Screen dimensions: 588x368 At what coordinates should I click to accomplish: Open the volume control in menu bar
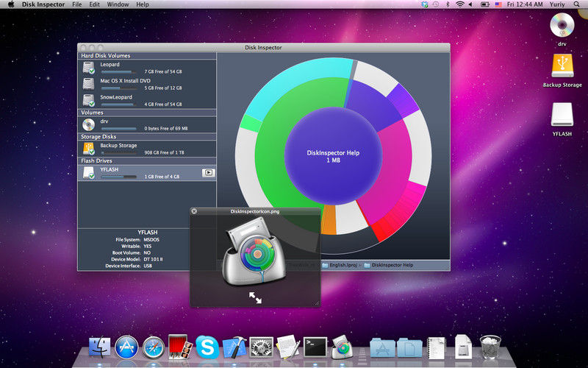pyautogui.click(x=471, y=4)
